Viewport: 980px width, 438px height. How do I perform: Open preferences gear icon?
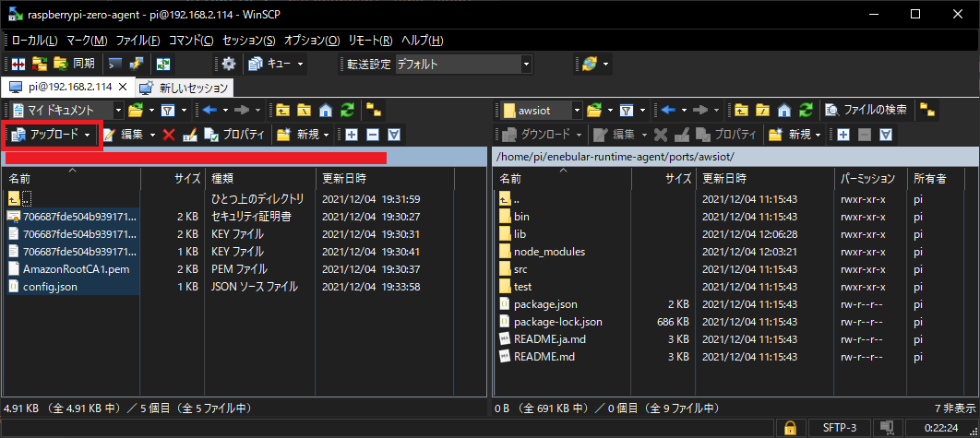pyautogui.click(x=229, y=64)
